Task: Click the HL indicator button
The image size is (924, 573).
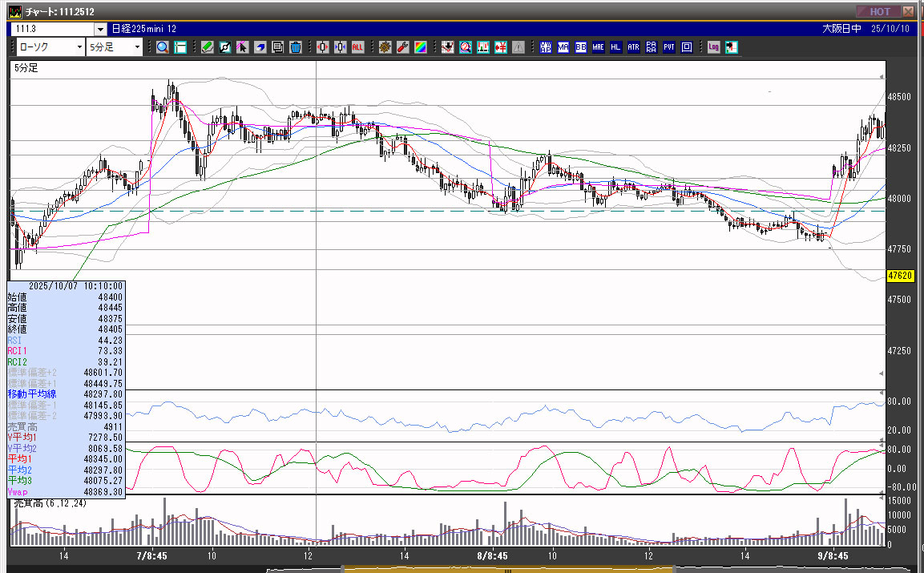Action: [x=615, y=47]
